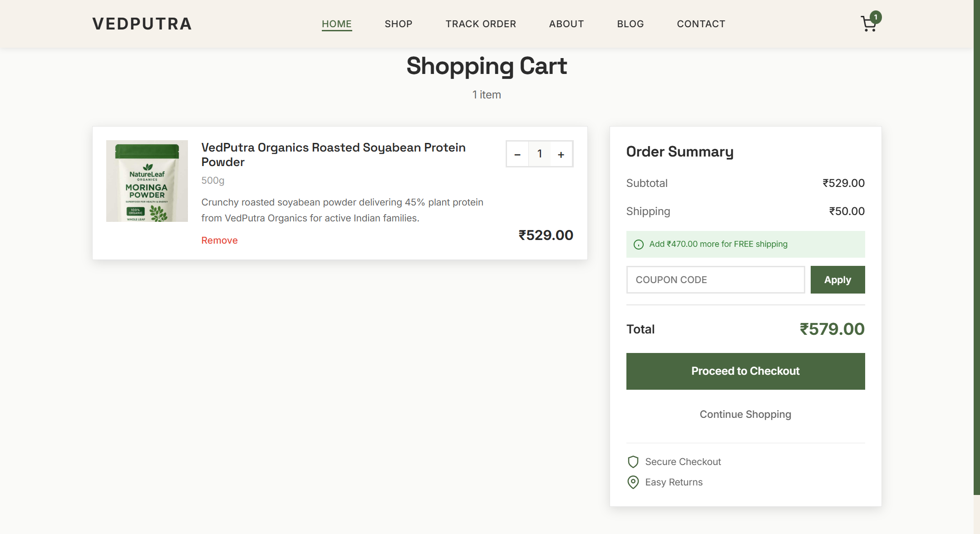Open the Moringa Powder product thumbnail

click(147, 181)
